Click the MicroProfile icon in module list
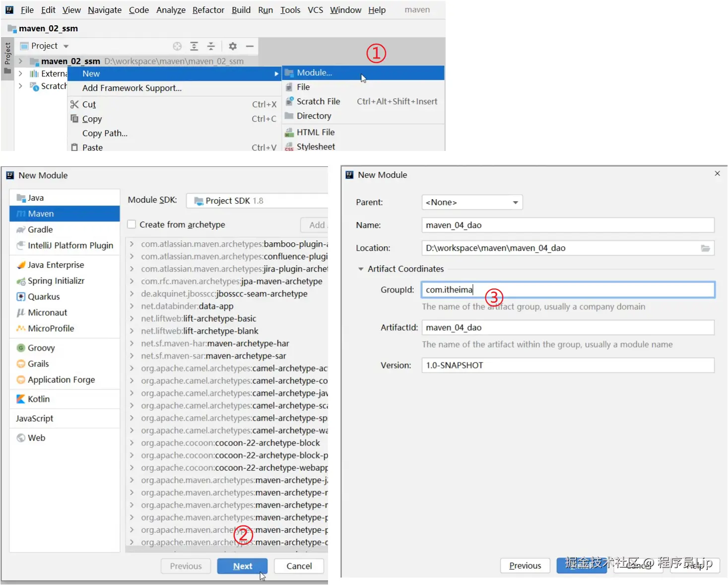Screen dimensions: 728x585 [21, 329]
